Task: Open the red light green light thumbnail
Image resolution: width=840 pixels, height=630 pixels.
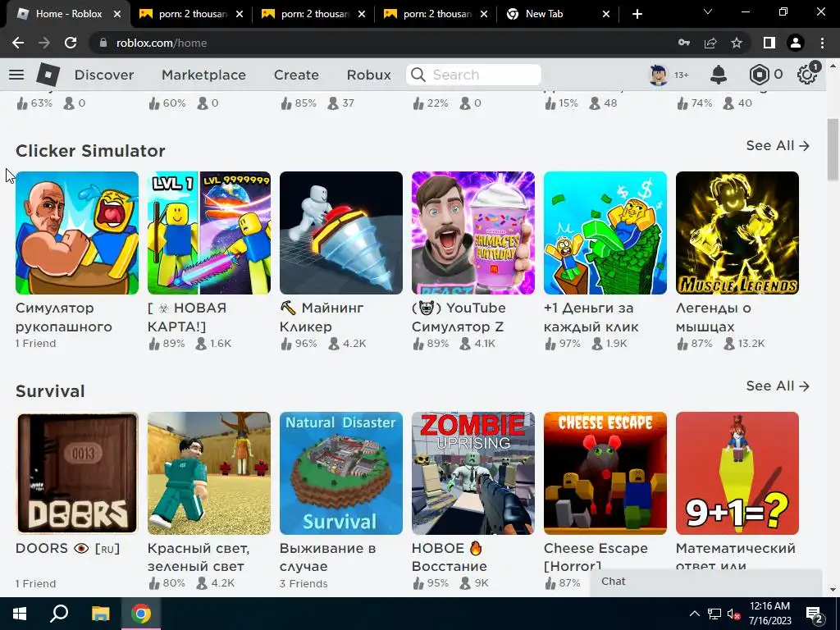Action: coord(209,473)
